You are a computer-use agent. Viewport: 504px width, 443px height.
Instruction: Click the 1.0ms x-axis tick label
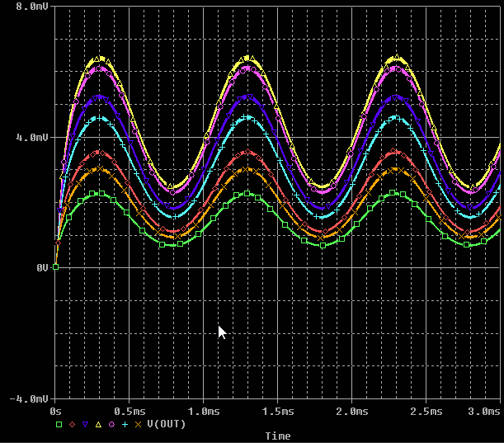[204, 410]
